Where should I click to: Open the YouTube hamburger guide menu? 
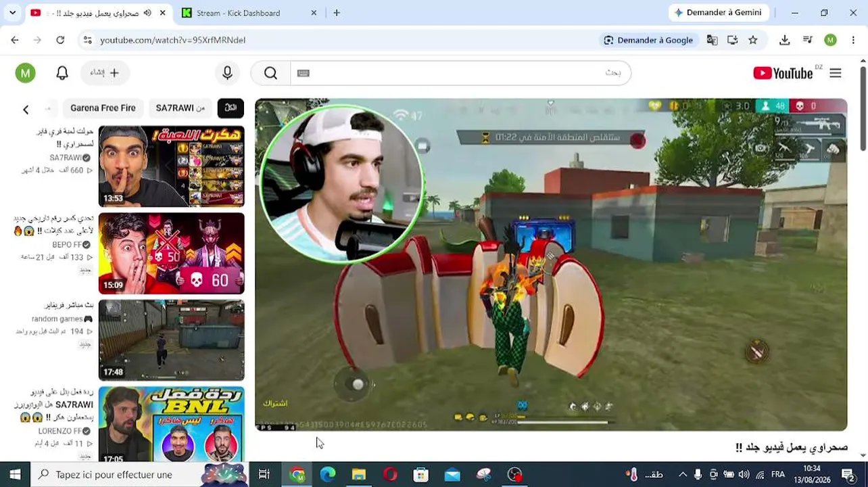(836, 73)
